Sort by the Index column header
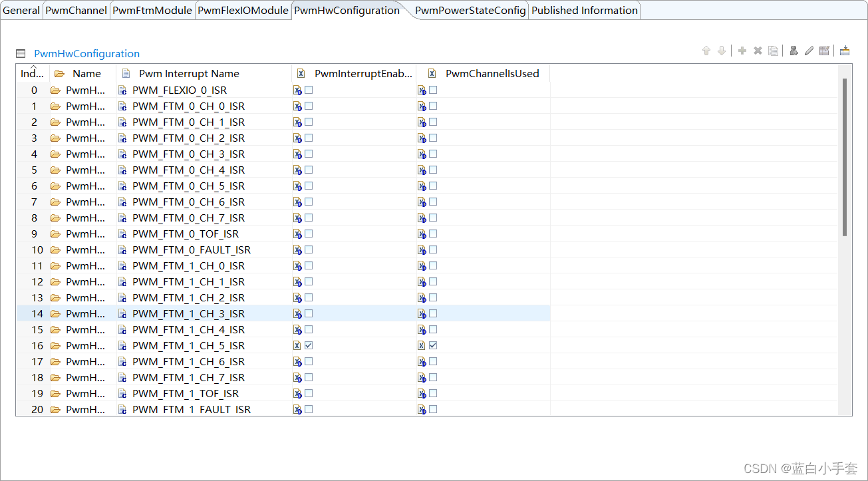 (x=33, y=74)
